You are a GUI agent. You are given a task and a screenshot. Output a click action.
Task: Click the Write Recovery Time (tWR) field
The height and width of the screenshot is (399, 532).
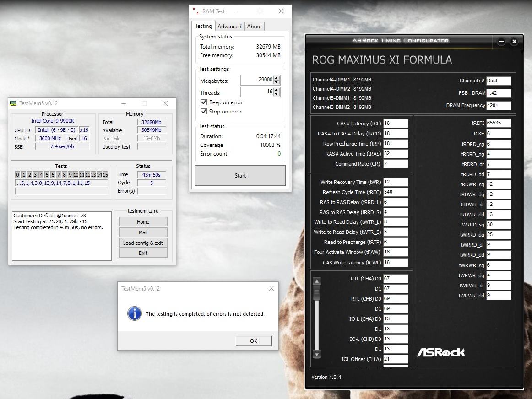click(x=396, y=182)
